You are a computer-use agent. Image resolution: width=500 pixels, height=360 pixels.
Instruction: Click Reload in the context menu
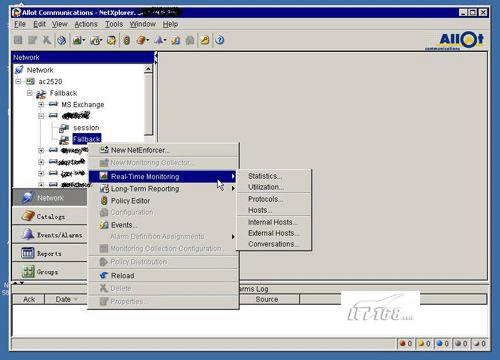click(x=164, y=276)
